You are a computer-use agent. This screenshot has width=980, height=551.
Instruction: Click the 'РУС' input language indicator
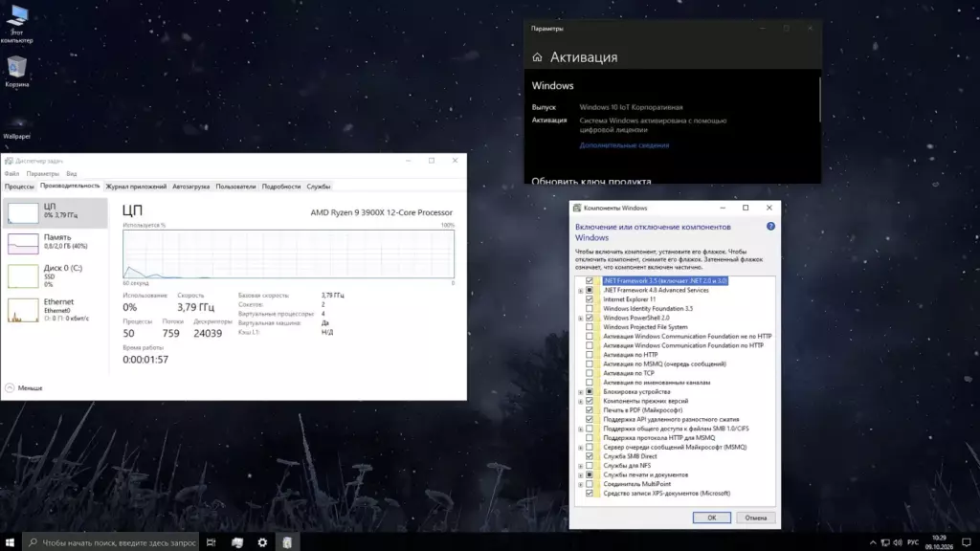click(x=913, y=542)
